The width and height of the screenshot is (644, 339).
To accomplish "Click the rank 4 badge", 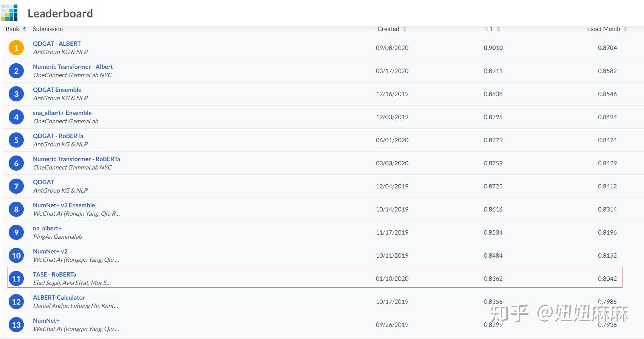I will coord(16,117).
